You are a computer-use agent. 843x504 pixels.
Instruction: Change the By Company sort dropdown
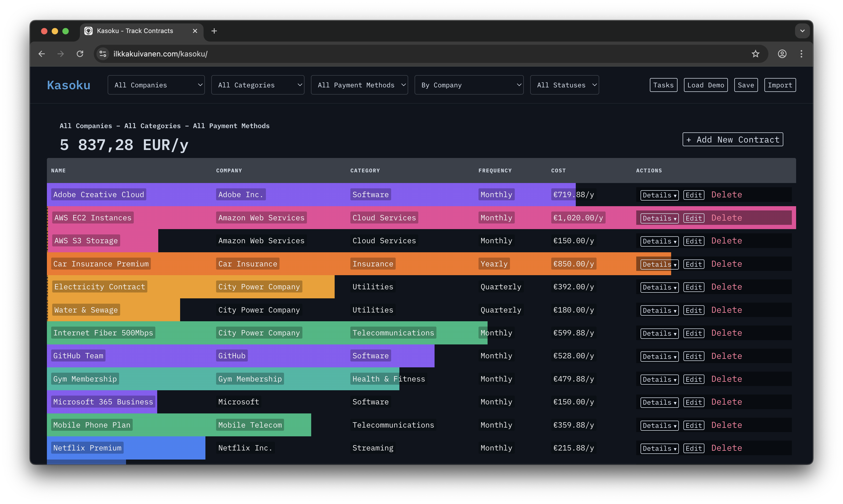click(469, 85)
